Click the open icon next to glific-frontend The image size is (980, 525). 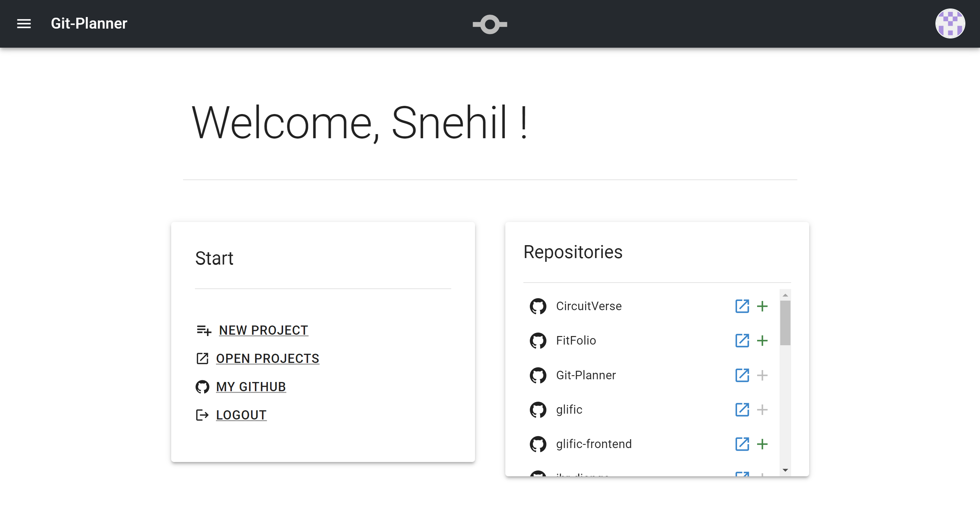pos(741,444)
